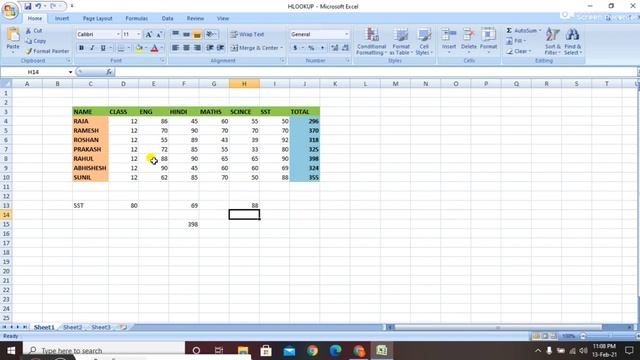
Task: Open Find & Select options
Action: click(x=573, y=42)
